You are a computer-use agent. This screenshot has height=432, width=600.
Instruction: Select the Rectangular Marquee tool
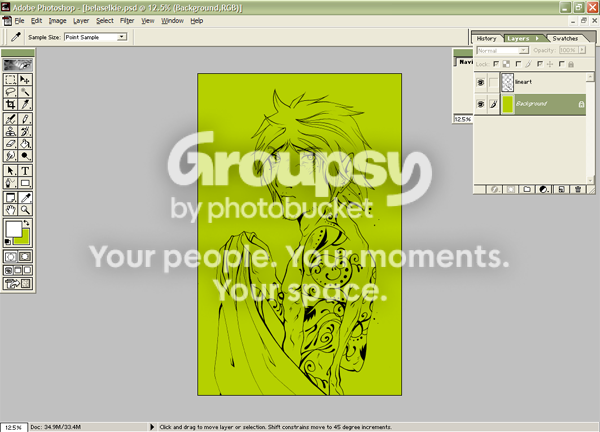point(10,80)
